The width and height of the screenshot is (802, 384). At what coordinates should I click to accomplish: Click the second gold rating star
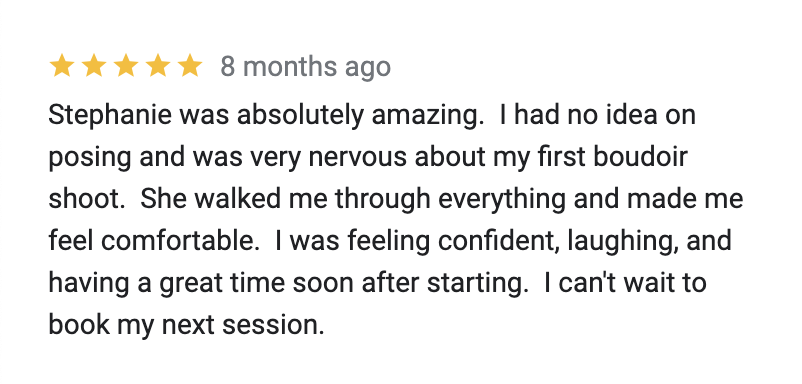tap(94, 66)
